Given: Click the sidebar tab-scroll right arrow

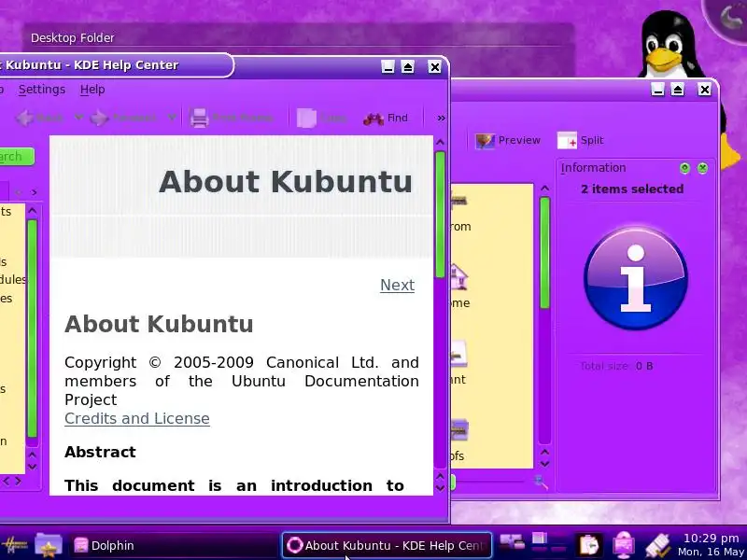Looking at the screenshot, I should [34, 192].
